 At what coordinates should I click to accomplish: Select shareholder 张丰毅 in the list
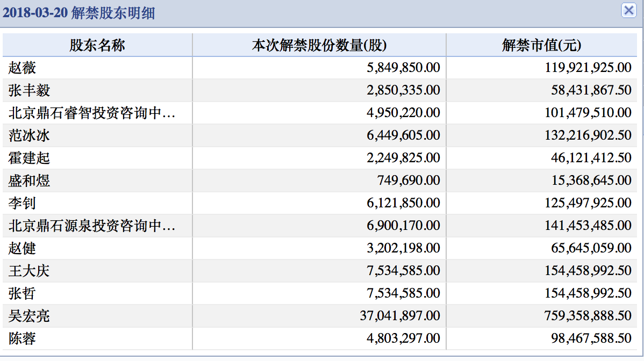tap(29, 90)
